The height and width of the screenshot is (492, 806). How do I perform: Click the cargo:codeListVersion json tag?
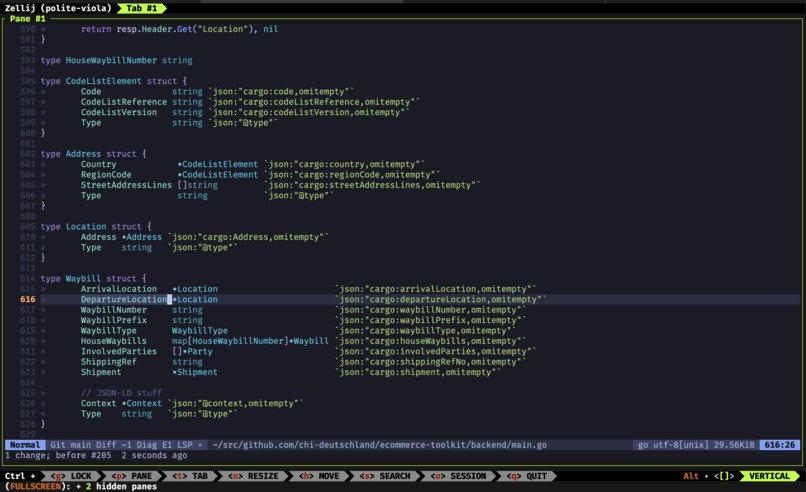click(309, 112)
